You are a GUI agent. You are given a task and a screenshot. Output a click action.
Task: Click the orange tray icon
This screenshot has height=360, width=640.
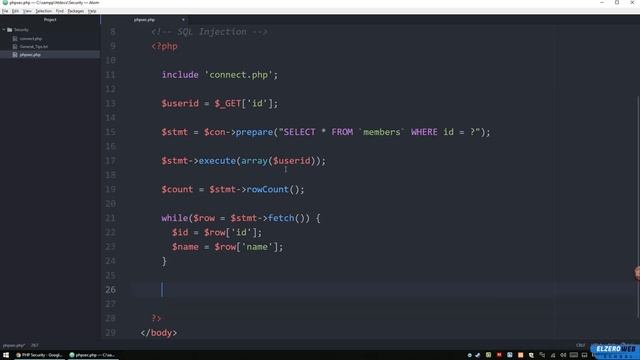tap(520, 355)
